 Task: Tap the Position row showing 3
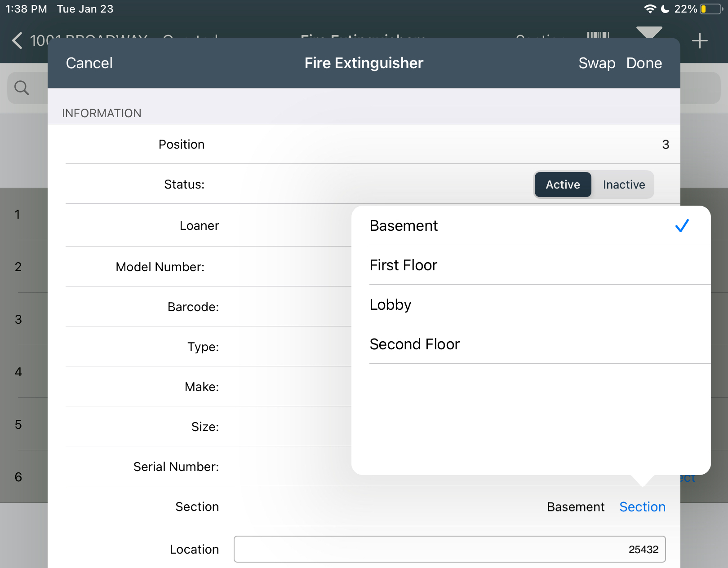pos(364,144)
